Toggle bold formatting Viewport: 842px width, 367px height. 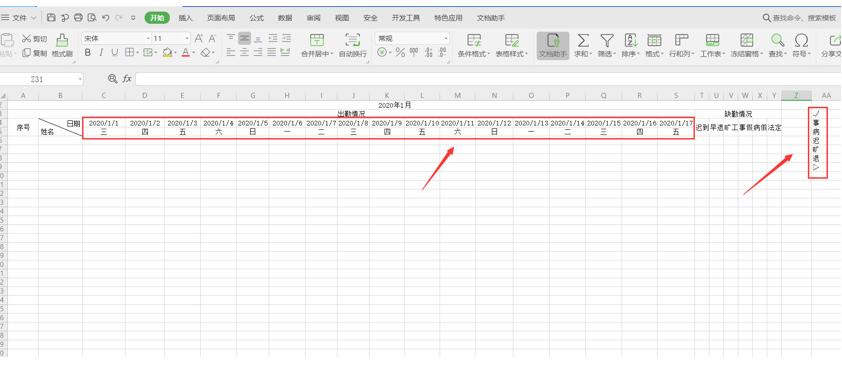88,53
